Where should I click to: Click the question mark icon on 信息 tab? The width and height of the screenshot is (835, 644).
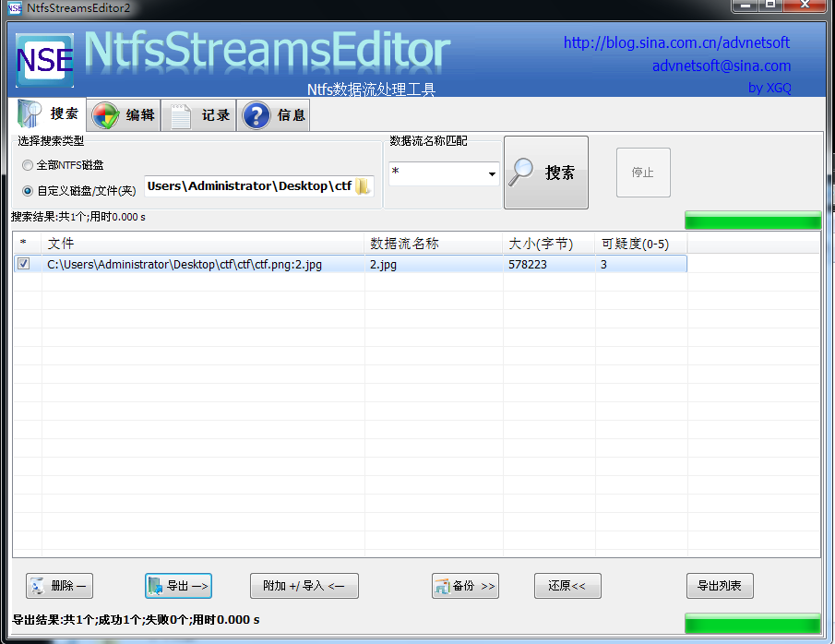click(256, 115)
